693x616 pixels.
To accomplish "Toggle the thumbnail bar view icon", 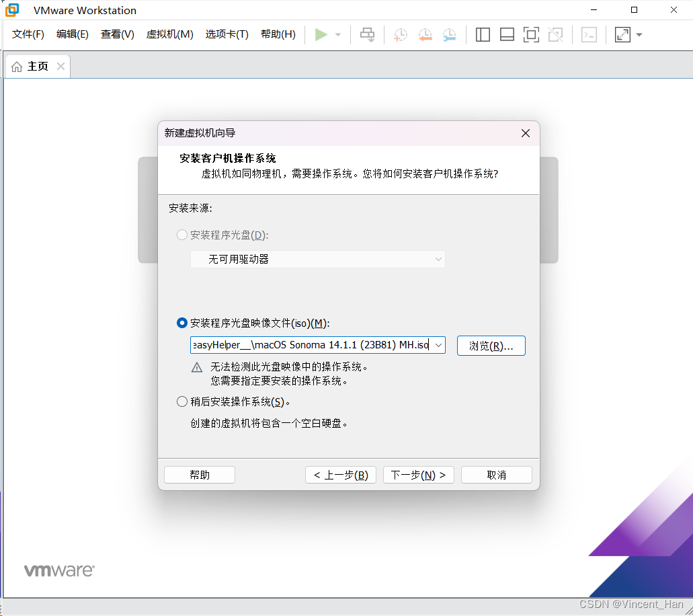I will click(507, 34).
